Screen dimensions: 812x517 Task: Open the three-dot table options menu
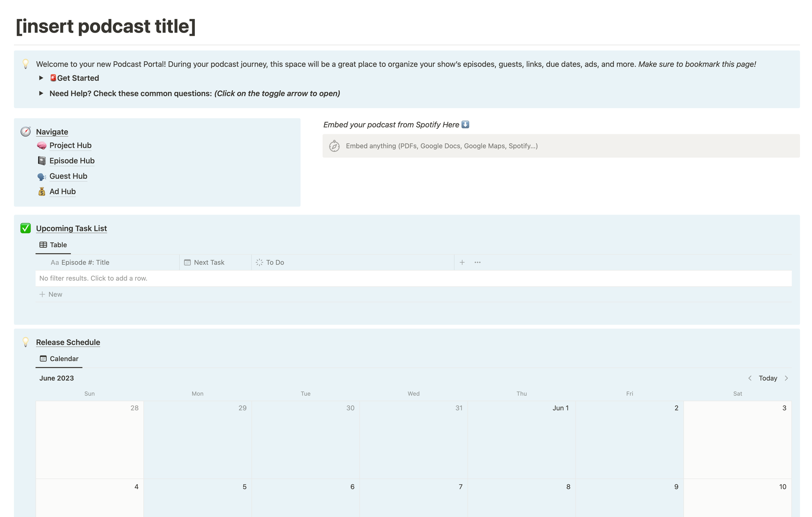click(x=477, y=262)
